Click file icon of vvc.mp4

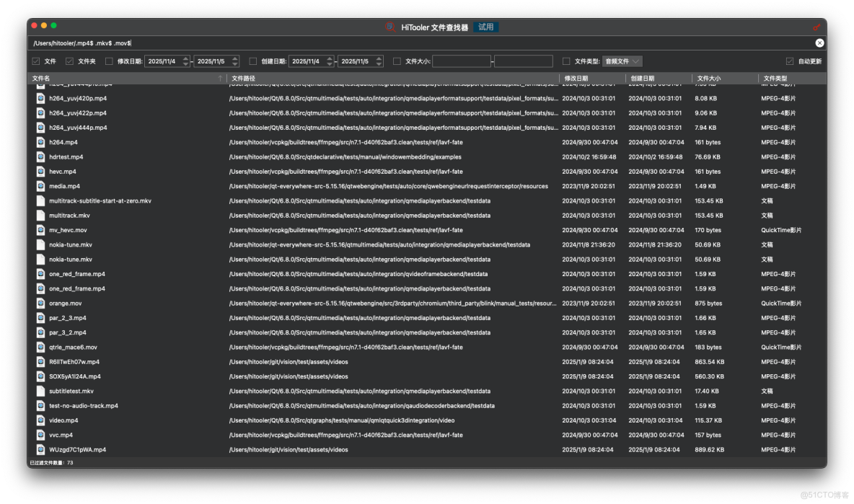coord(40,436)
